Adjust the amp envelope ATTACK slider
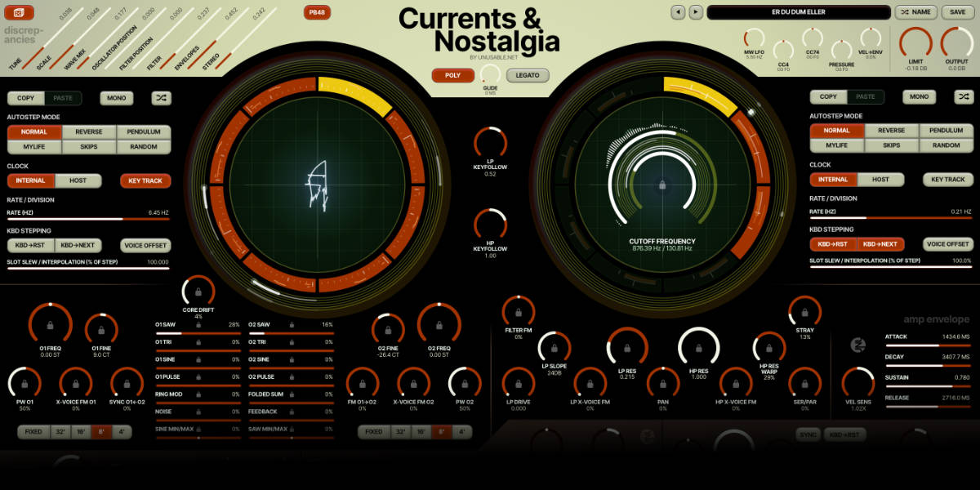This screenshot has height=490, width=980. 929,345
